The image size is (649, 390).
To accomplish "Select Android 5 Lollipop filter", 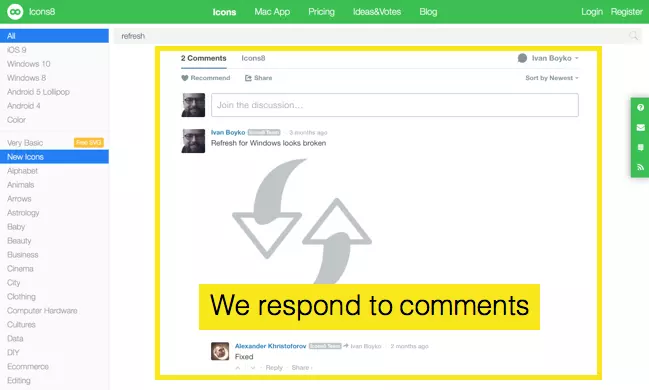I will [x=38, y=92].
